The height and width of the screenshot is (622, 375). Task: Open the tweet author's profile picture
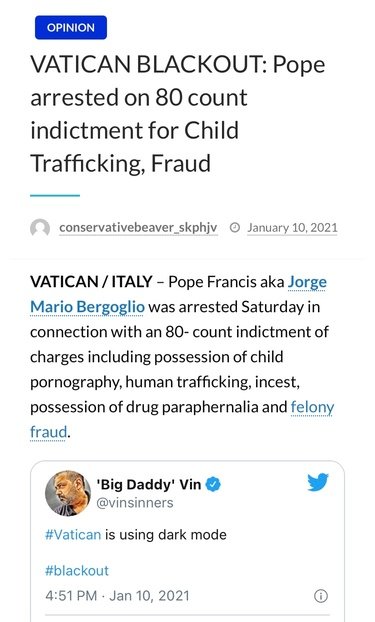pyautogui.click(x=68, y=493)
